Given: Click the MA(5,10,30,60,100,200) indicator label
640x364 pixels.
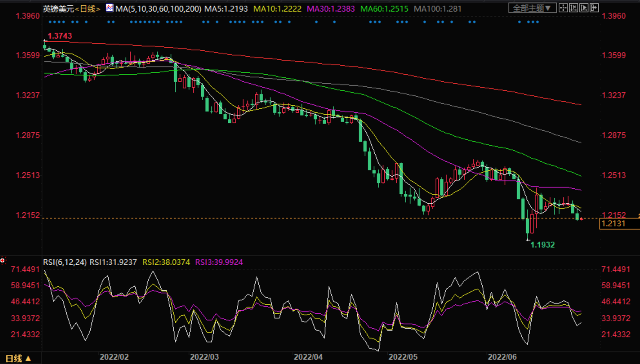Looking at the screenshot, I should pyautogui.click(x=158, y=9).
